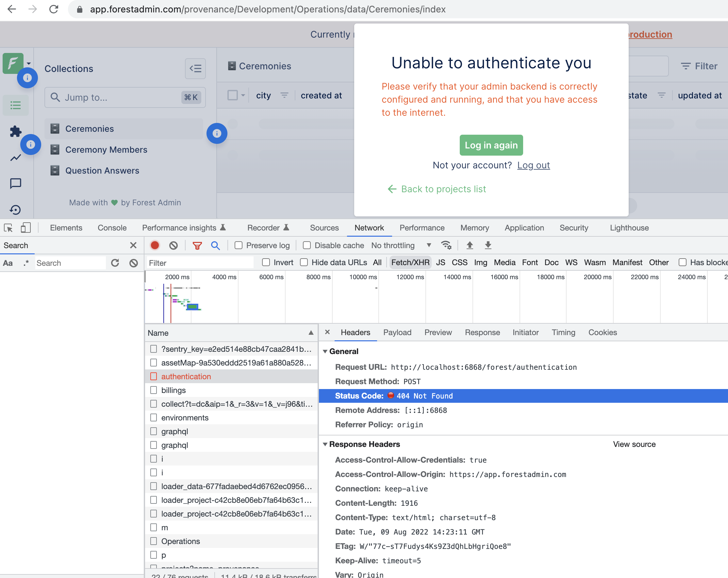Click the inspect element picker icon
Screen dimensions: 728x578
pyautogui.click(x=8, y=228)
